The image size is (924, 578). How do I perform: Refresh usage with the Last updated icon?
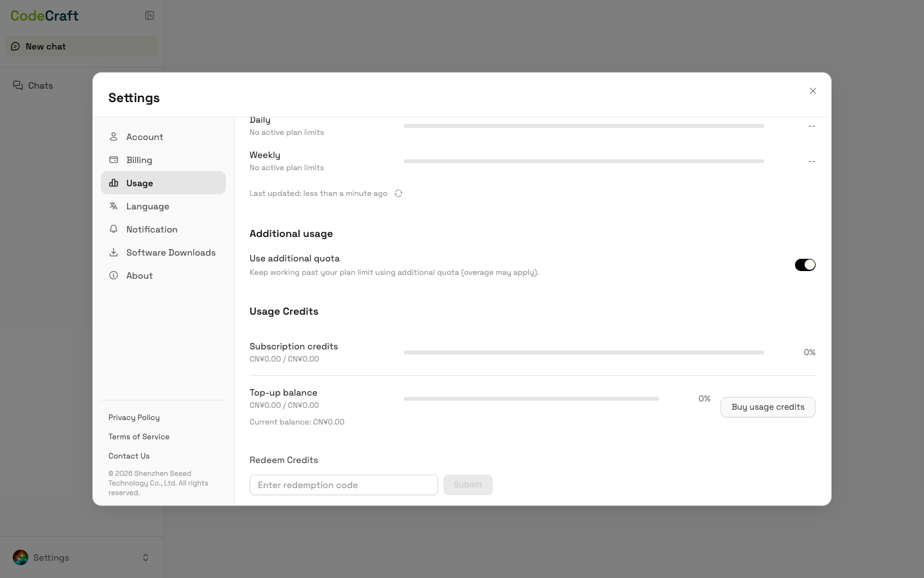point(398,193)
